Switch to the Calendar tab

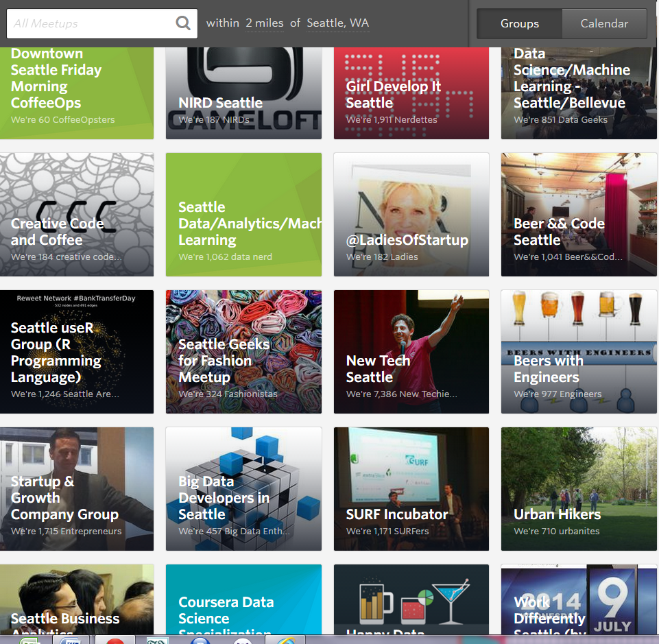click(604, 23)
